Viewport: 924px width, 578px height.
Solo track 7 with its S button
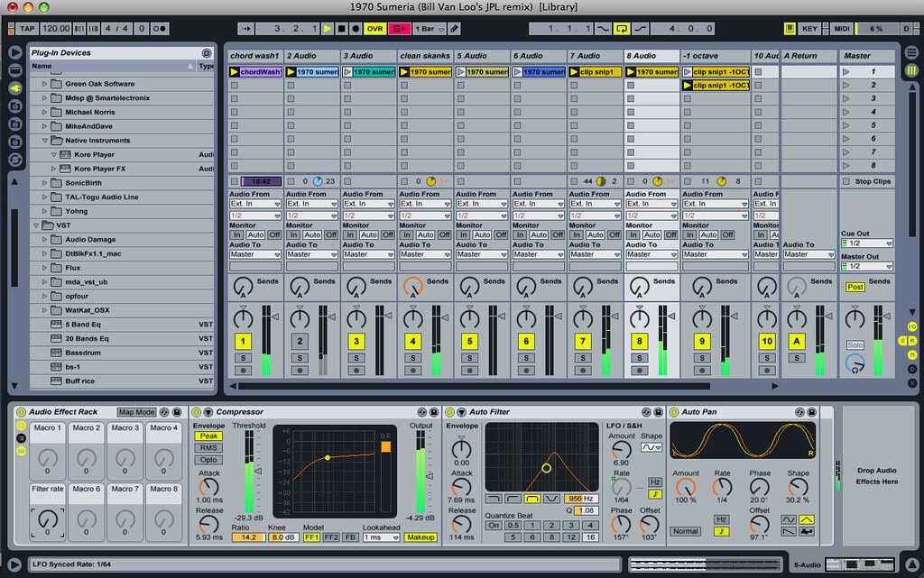pos(582,358)
